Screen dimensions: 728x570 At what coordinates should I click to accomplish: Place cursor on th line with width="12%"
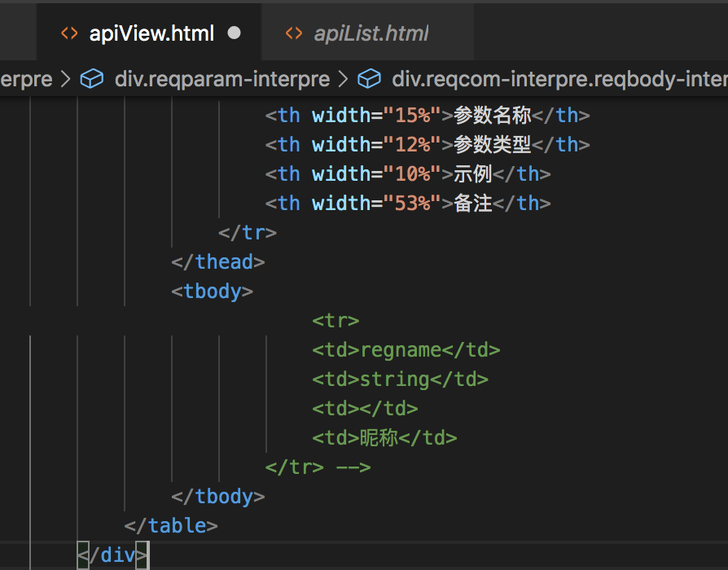pyautogui.click(x=428, y=144)
